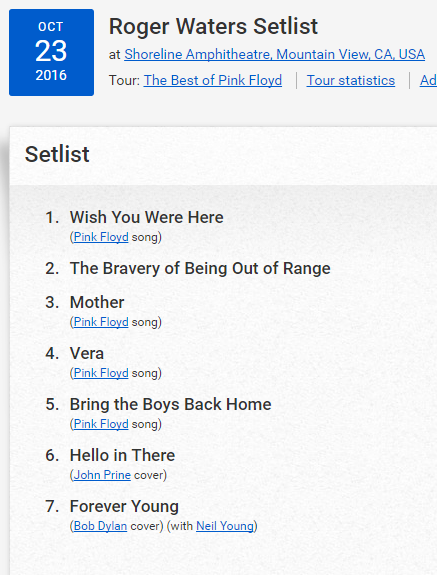Click Pink Floyd link under Bring the Boys Back Home

coord(101,424)
